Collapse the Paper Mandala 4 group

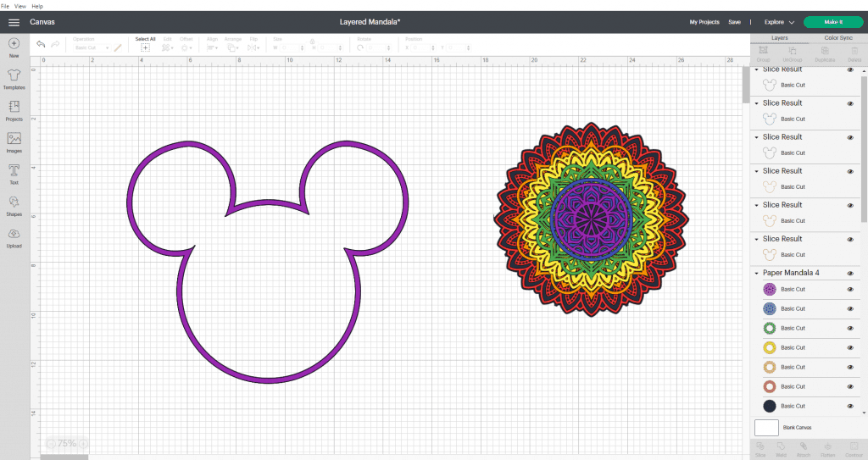click(x=757, y=273)
